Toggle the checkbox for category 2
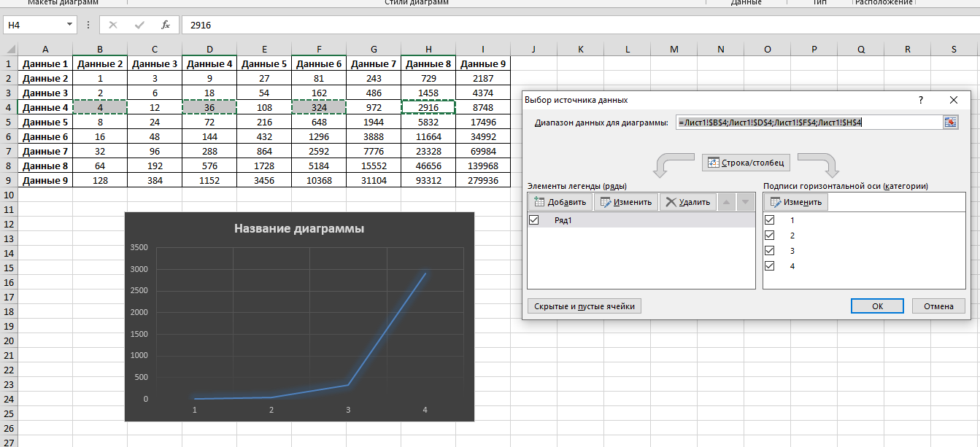 pyautogui.click(x=769, y=235)
